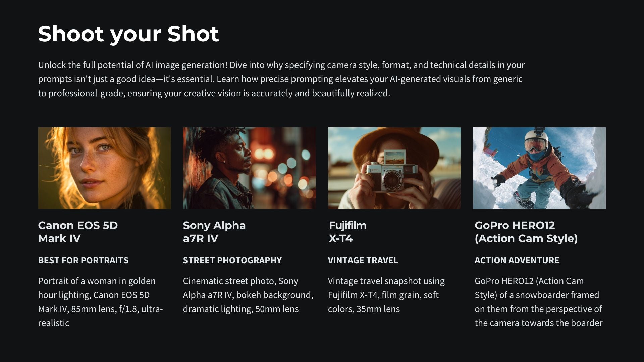Click the "ACTION ADVENTURE" label
The height and width of the screenshot is (362, 644).
pyautogui.click(x=517, y=260)
